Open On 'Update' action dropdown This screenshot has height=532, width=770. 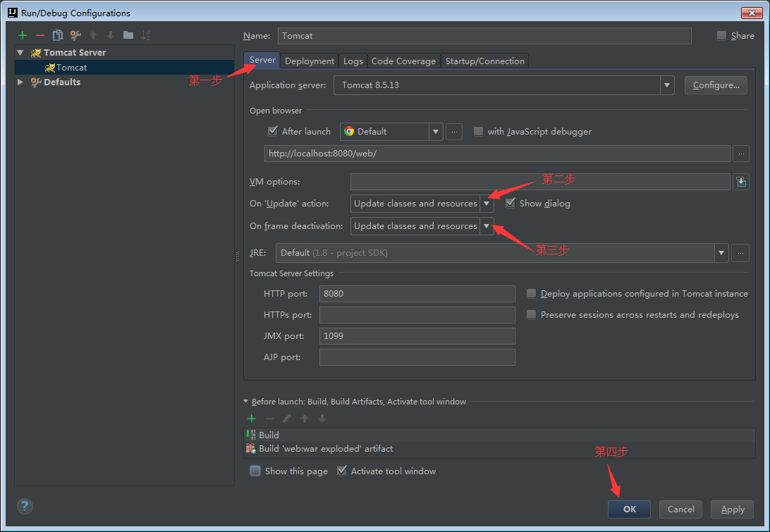point(486,204)
